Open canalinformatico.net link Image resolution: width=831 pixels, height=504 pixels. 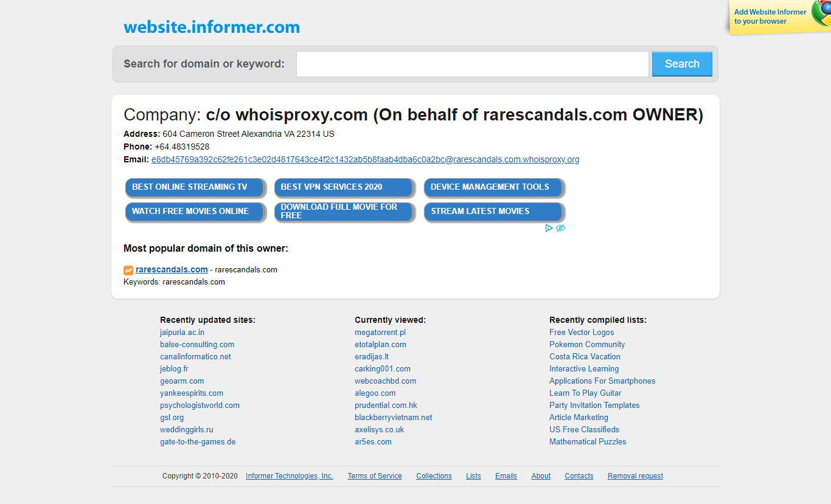195,357
